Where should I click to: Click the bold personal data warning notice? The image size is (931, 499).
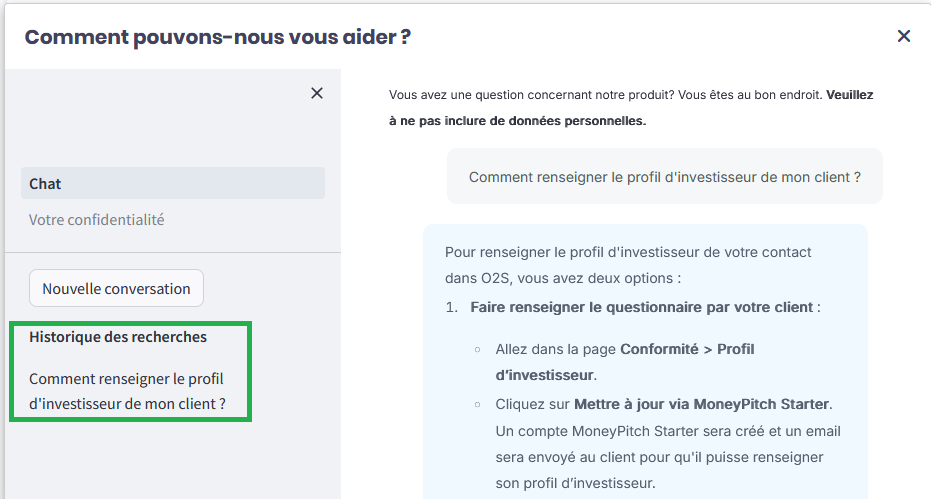[518, 121]
